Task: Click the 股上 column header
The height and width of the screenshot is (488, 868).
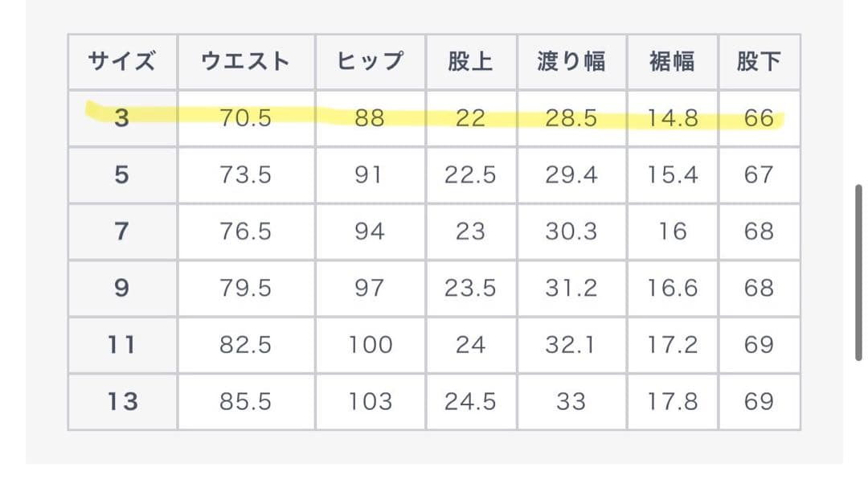Action: pos(470,62)
